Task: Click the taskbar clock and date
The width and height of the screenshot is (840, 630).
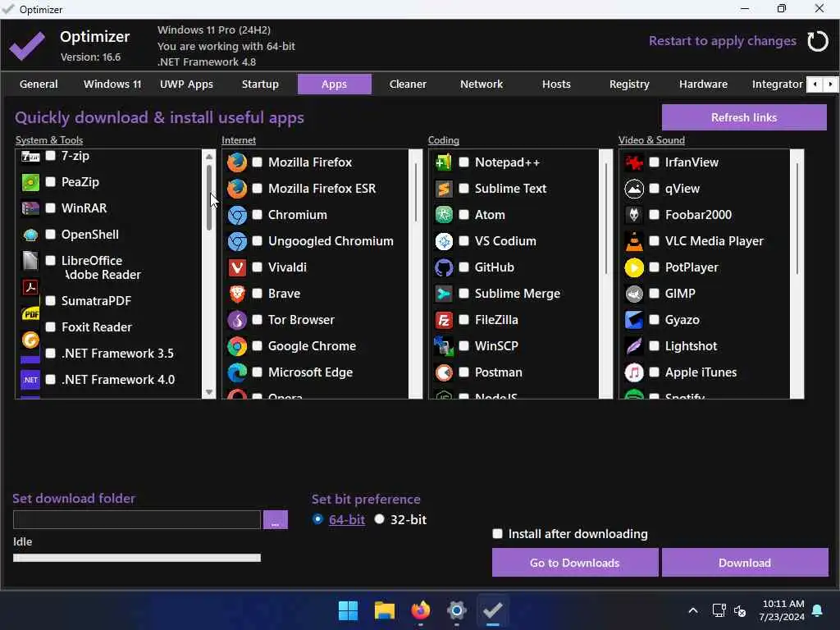Action: pos(782,610)
